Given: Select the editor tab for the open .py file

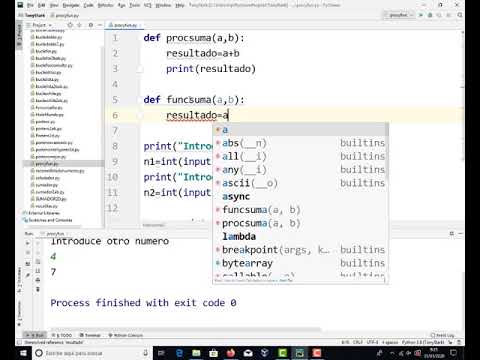Looking at the screenshot, I should (125, 25).
